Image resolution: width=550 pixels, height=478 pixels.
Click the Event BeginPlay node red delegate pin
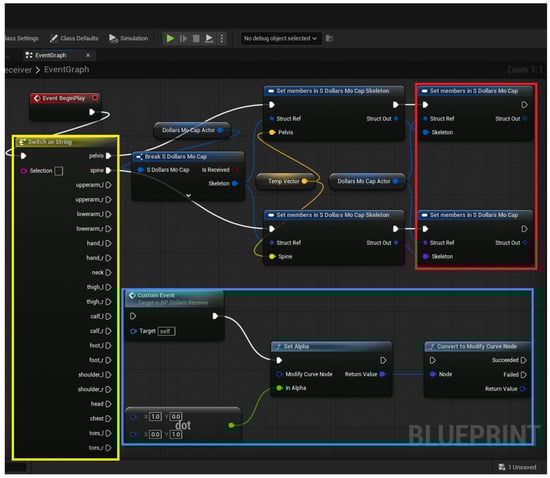[95, 98]
